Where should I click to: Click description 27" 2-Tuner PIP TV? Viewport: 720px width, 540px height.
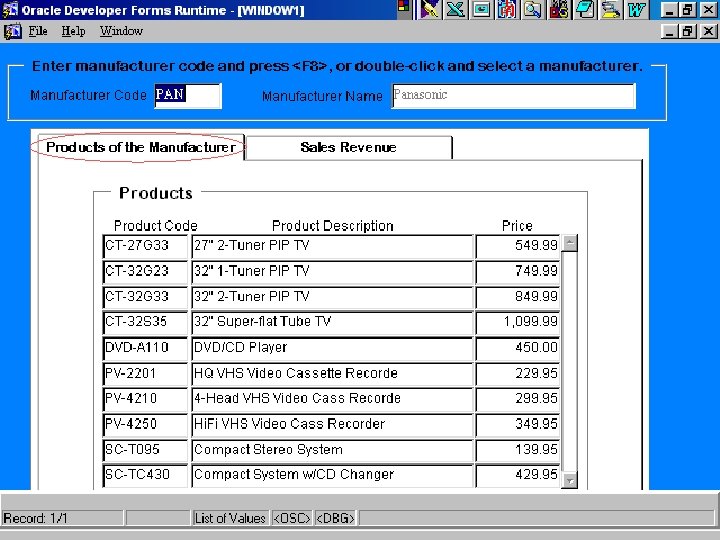click(332, 246)
